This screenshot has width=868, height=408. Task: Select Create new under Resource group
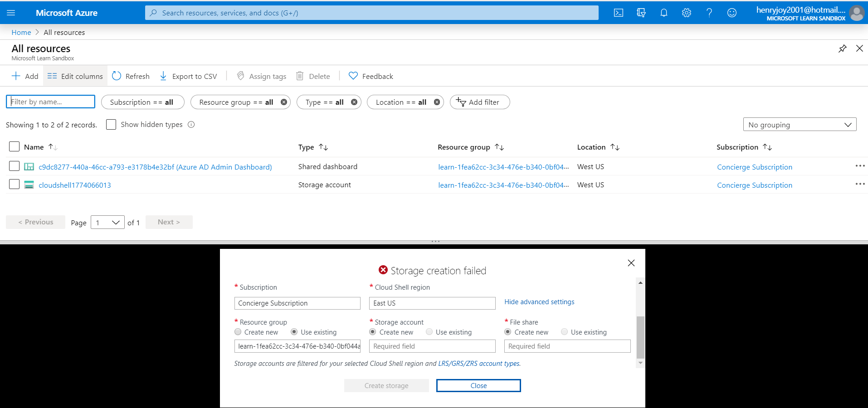238,332
